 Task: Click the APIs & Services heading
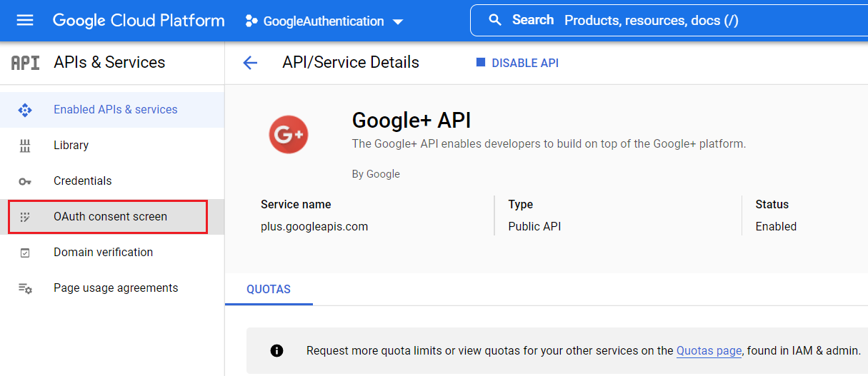(109, 62)
